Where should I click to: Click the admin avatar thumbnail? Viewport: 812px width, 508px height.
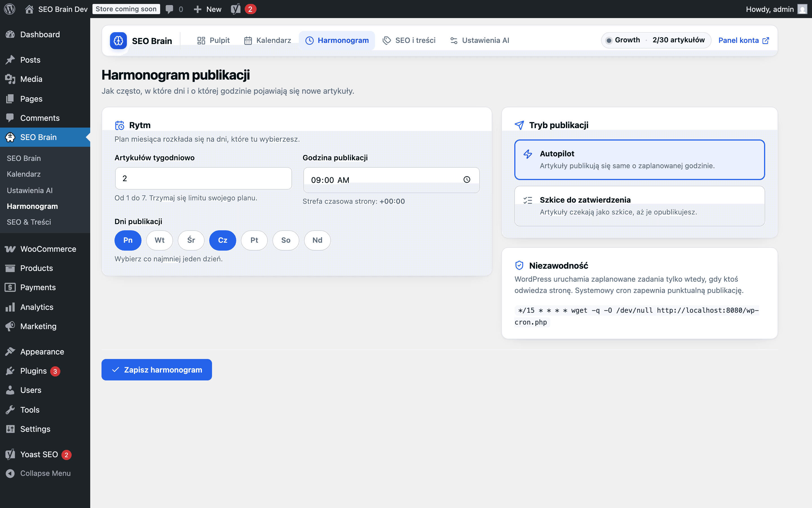pyautogui.click(x=802, y=9)
